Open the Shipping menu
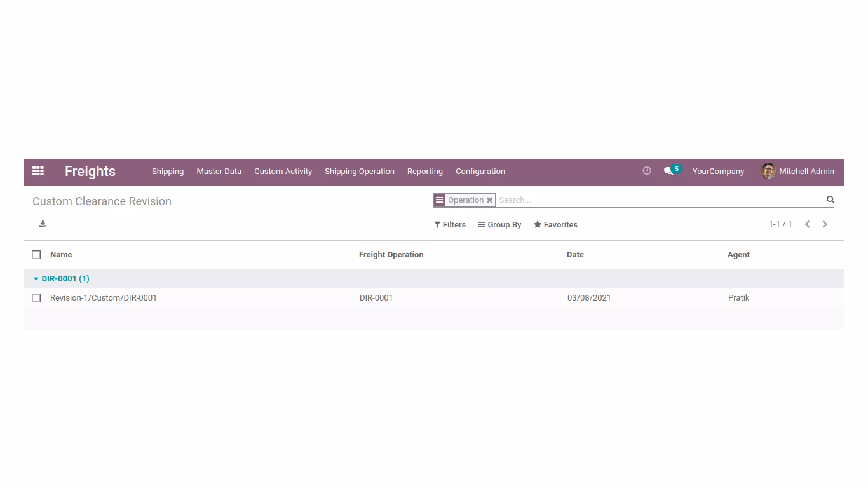Screen dimensions: 868x488 coord(168,171)
